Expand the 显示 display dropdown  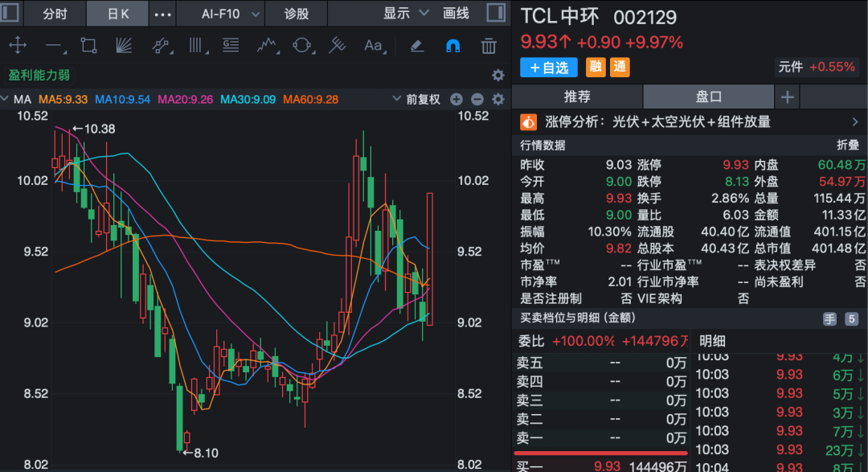pos(406,14)
